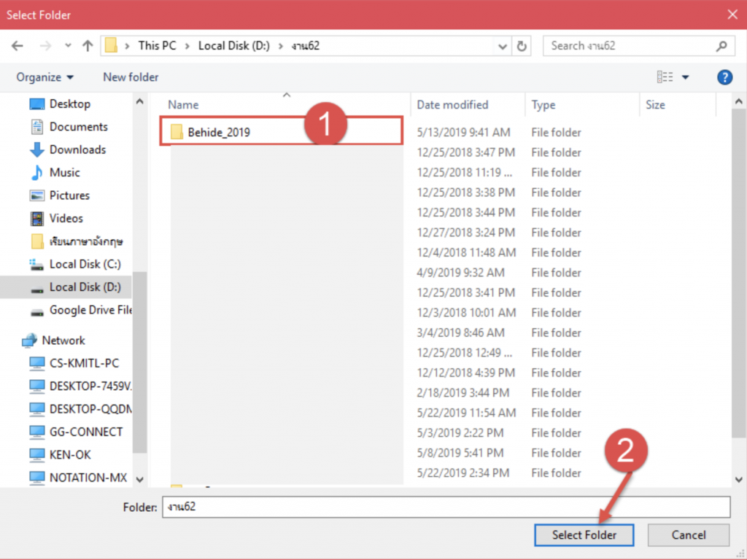Viewport: 747px width, 560px height.
Task: Click the New folder button
Action: coord(131,77)
